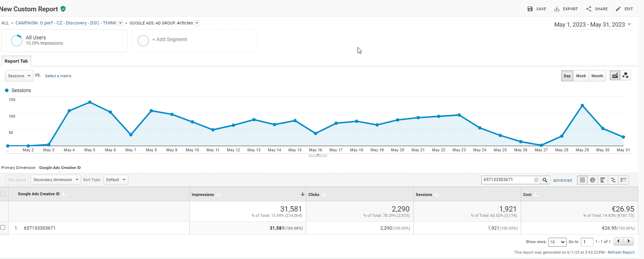This screenshot has height=259, width=644.
Task: Open help for Sessions column
Action: click(437, 195)
